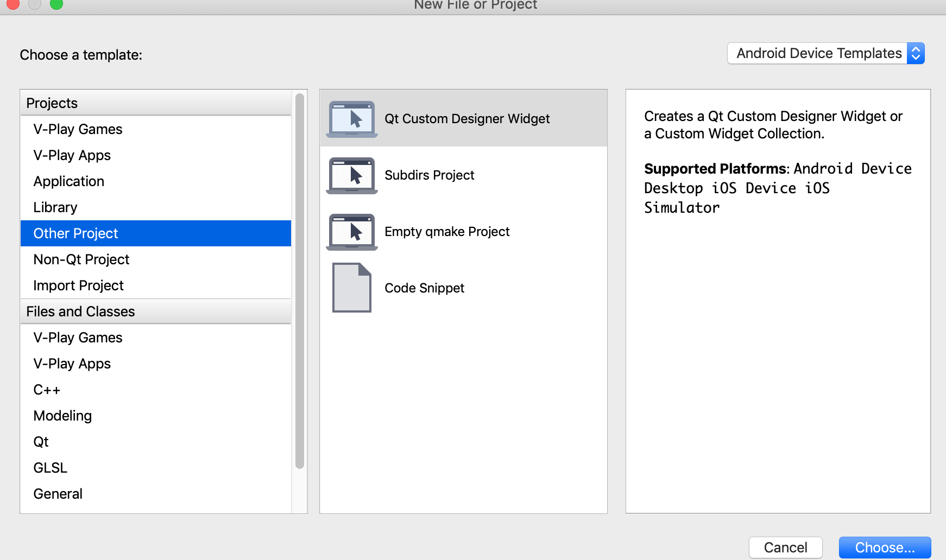
Task: Select V-Play Apps under Files and Classes
Action: 72,364
